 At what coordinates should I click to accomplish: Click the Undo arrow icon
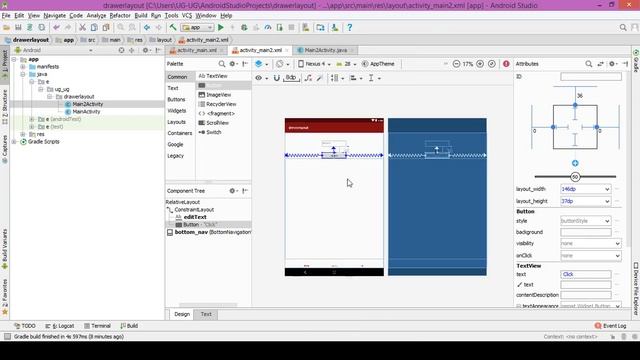tap(56, 28)
